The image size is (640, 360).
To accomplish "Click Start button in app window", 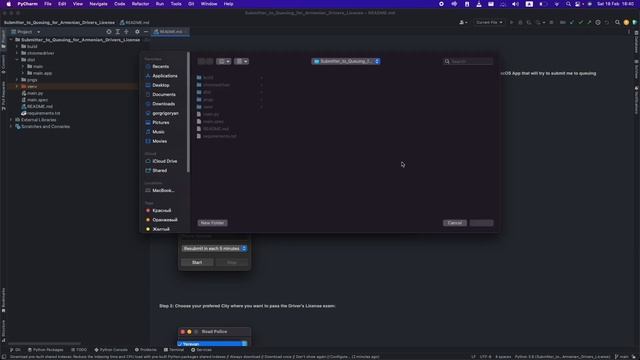I will click(x=197, y=262).
